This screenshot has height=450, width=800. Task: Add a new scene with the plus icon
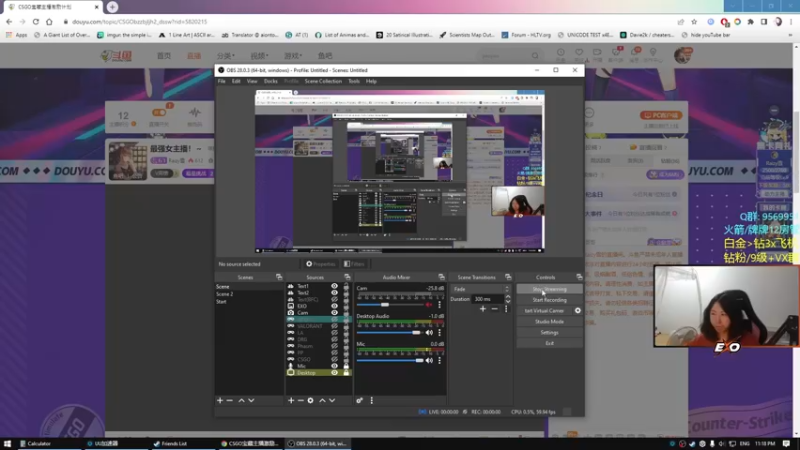[x=220, y=401]
